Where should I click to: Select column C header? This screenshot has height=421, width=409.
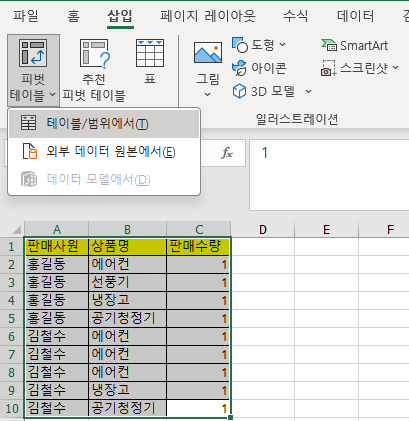[199, 229]
